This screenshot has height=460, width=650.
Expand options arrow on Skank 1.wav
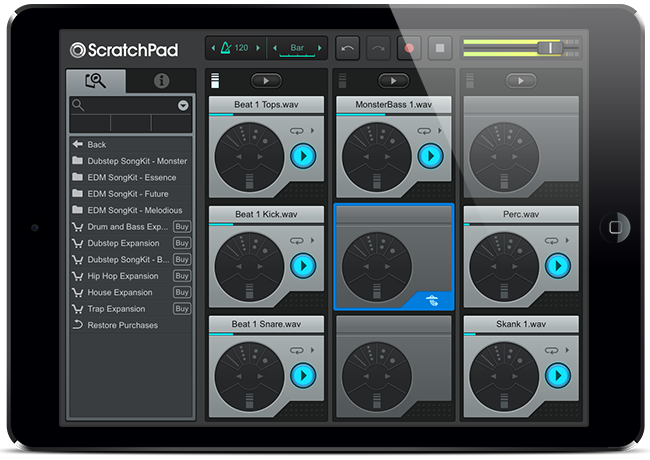click(x=567, y=351)
